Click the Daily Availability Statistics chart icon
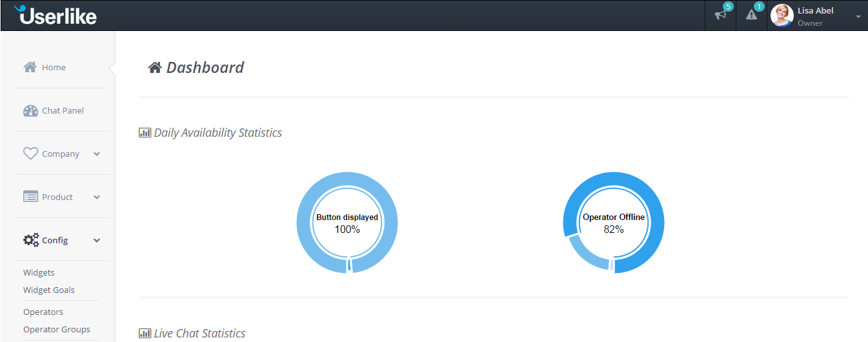The height and width of the screenshot is (342, 868). tap(145, 132)
